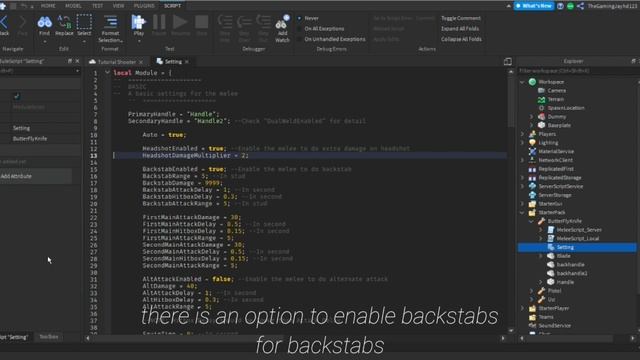Fold the Module table at line 1
The height and width of the screenshot is (360, 640).
pos(107,73)
